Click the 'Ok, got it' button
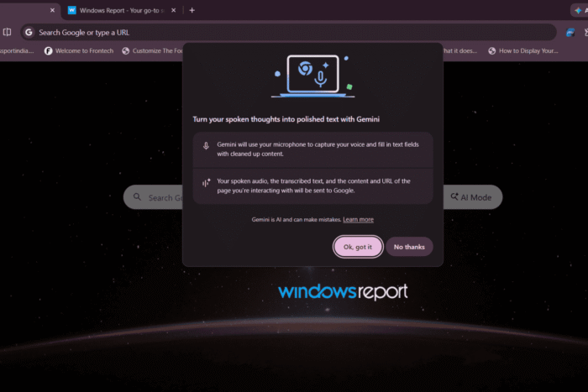The width and height of the screenshot is (588, 392). (358, 247)
